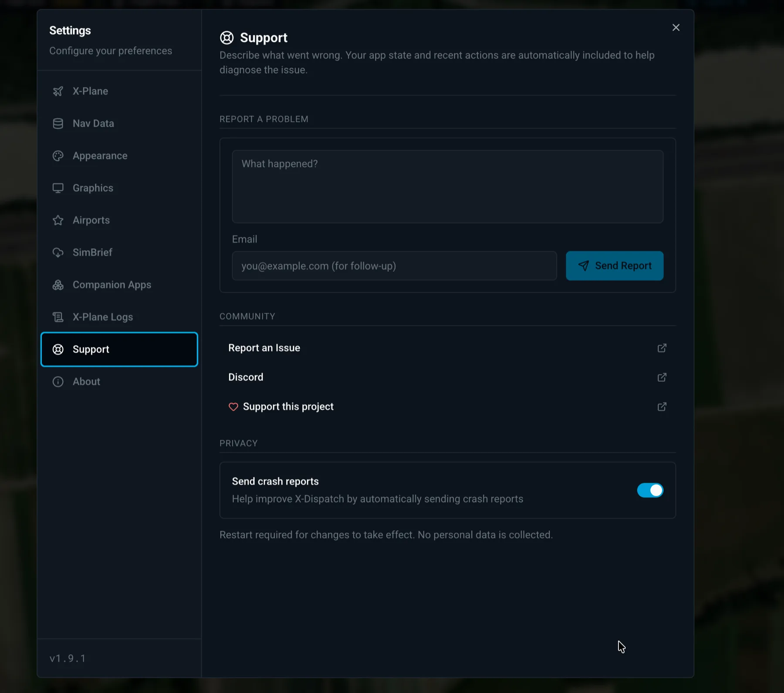Image resolution: width=784 pixels, height=693 pixels.
Task: Switch to Nav Data settings
Action: click(x=119, y=124)
